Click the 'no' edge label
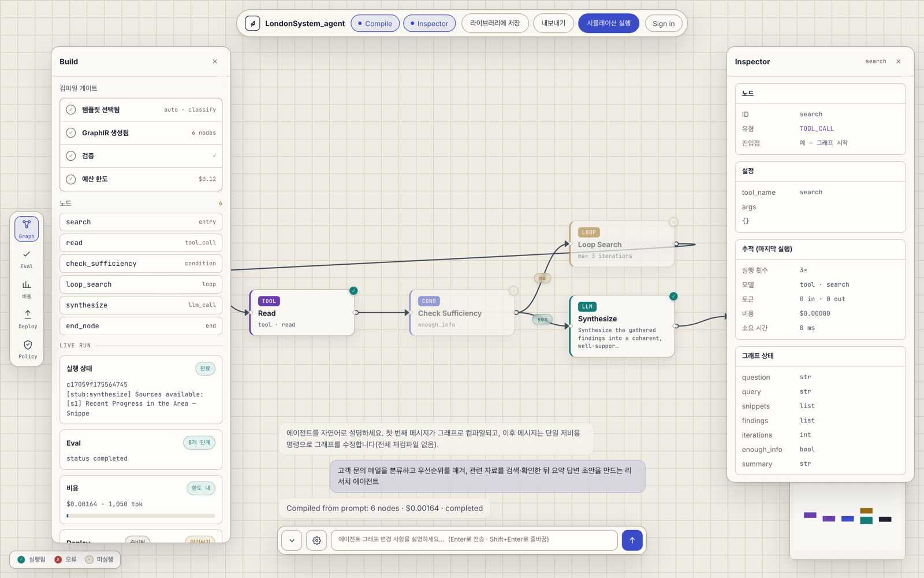924x578 pixels. tap(542, 278)
